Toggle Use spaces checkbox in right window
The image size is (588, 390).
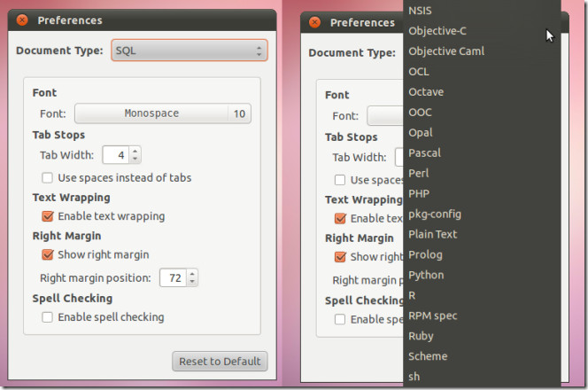pyautogui.click(x=340, y=180)
